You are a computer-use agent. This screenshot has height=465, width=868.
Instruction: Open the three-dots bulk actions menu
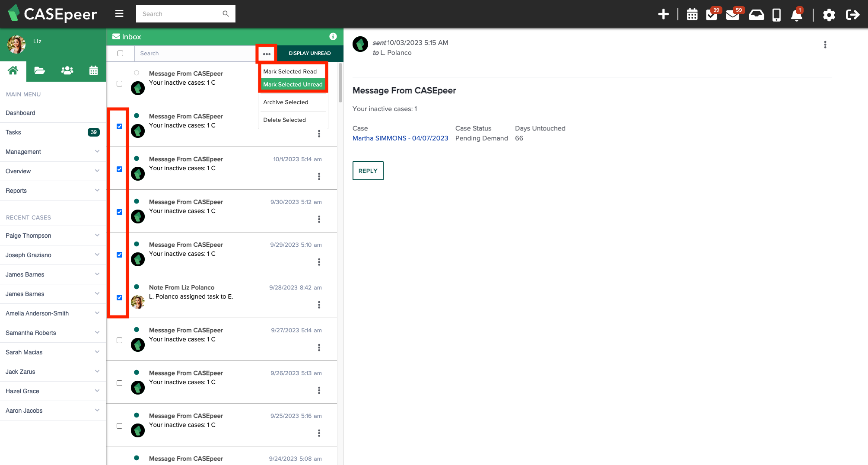(267, 54)
